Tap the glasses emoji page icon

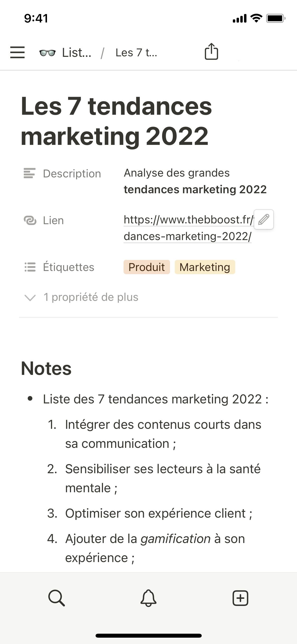click(48, 53)
